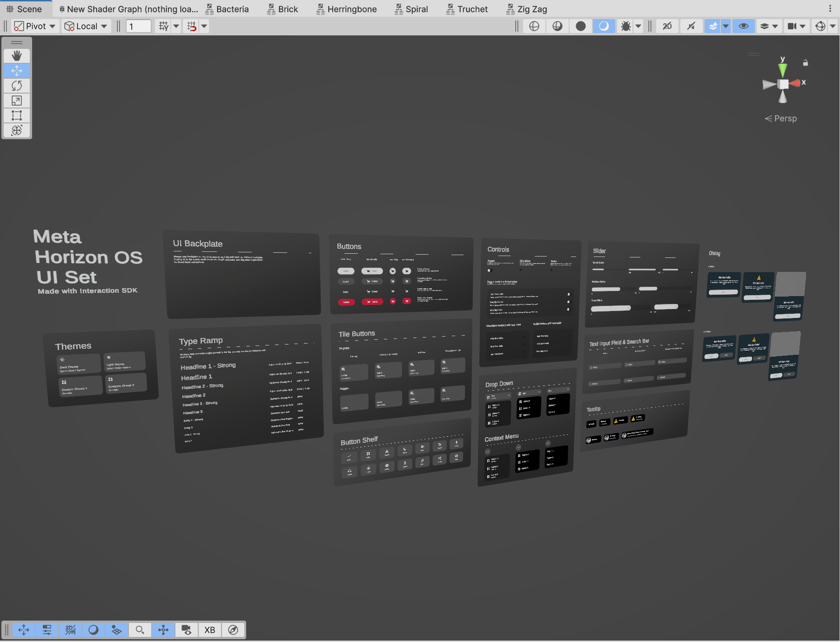This screenshot has height=642, width=840.
Task: Click the wireframe shading mode icon
Action: pos(534,26)
